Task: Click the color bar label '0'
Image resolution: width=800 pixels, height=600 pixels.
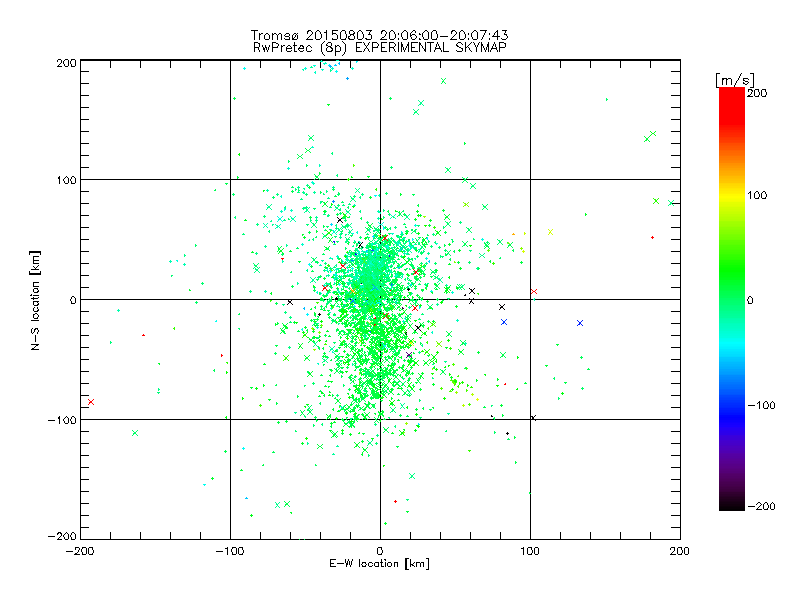Action: point(750,300)
